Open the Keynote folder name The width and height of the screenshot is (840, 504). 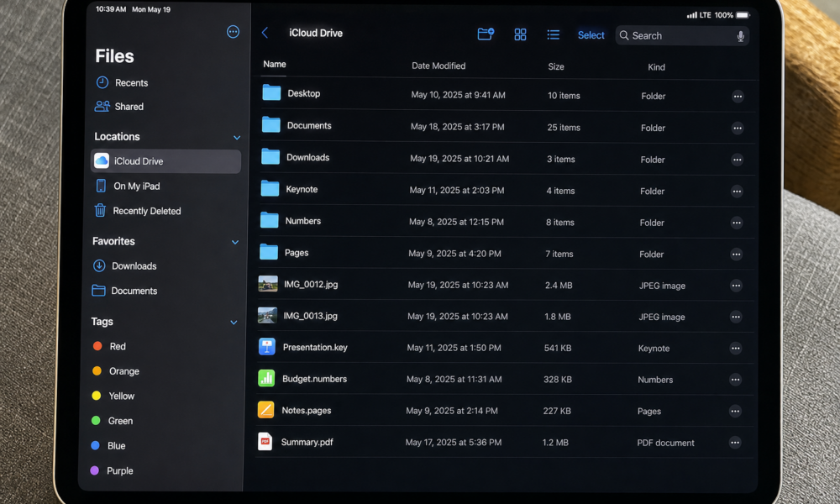[x=302, y=189]
